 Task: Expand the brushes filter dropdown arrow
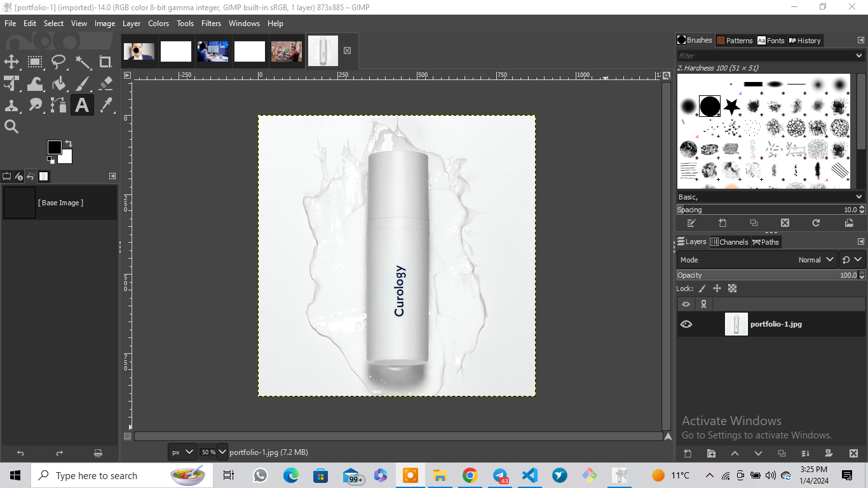tap(859, 56)
